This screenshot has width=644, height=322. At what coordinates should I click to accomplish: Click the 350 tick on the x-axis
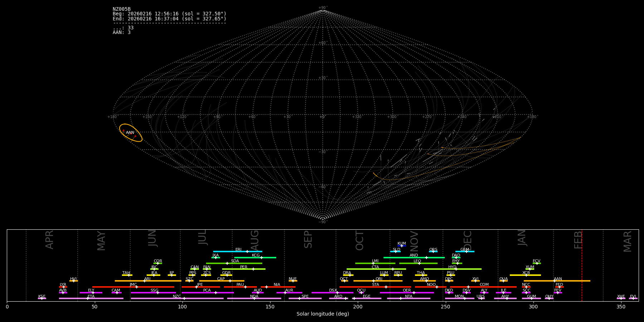[621, 307]
